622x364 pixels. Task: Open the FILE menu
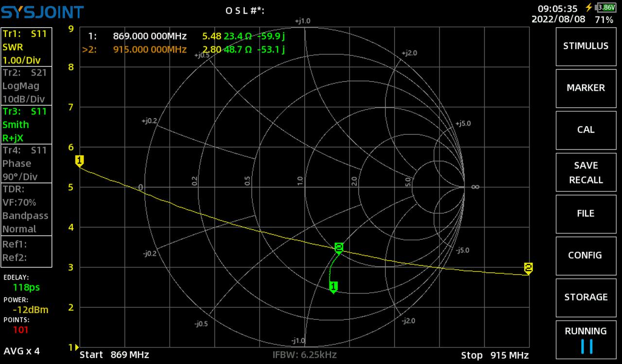586,214
